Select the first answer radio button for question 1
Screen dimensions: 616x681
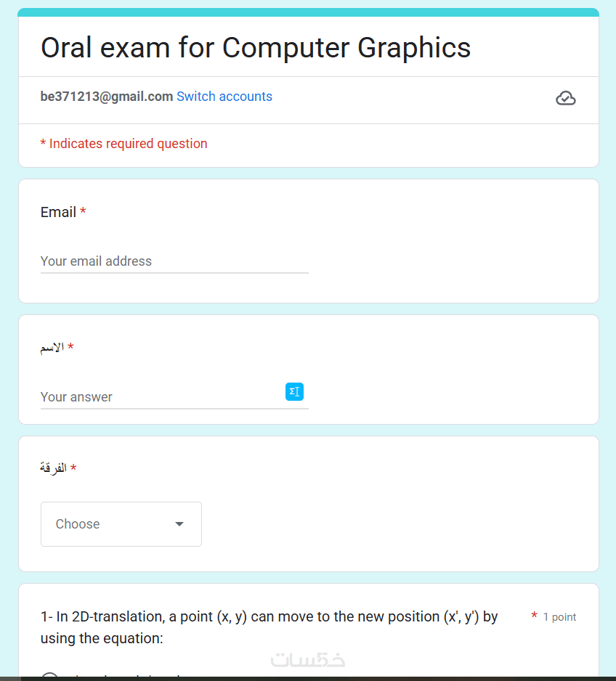click(49, 678)
